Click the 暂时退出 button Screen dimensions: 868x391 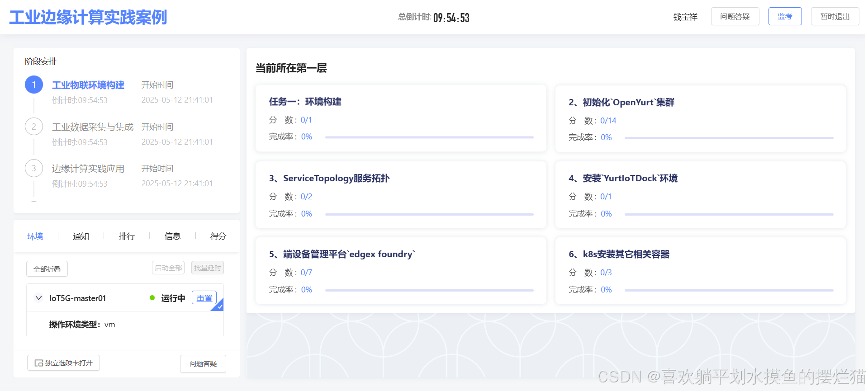pyautogui.click(x=835, y=16)
